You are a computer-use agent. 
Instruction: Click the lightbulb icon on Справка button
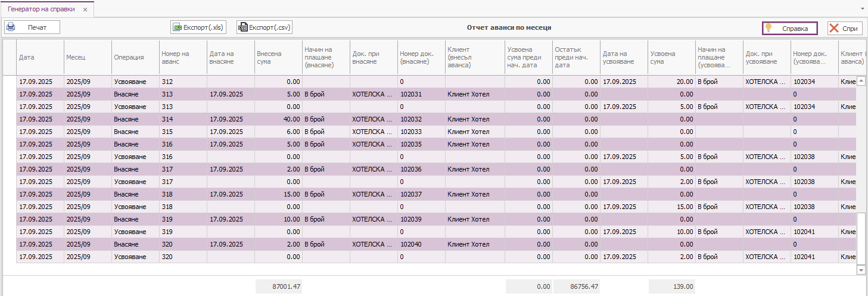click(769, 28)
